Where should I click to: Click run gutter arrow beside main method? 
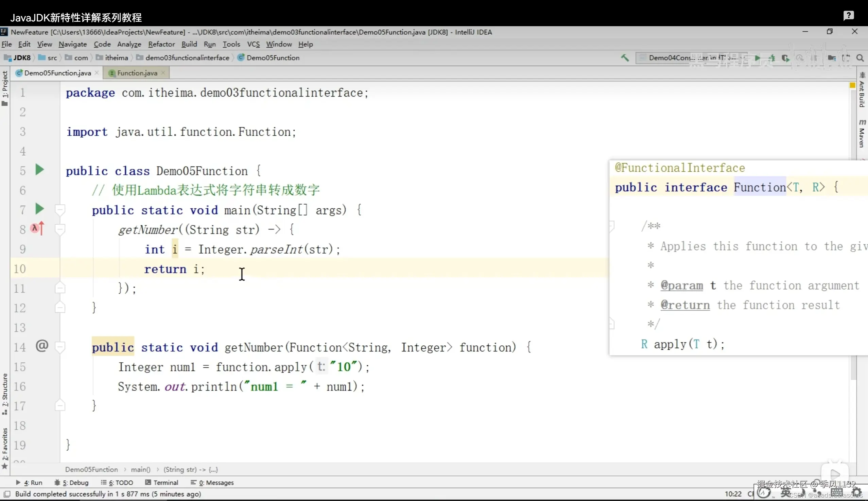point(39,209)
